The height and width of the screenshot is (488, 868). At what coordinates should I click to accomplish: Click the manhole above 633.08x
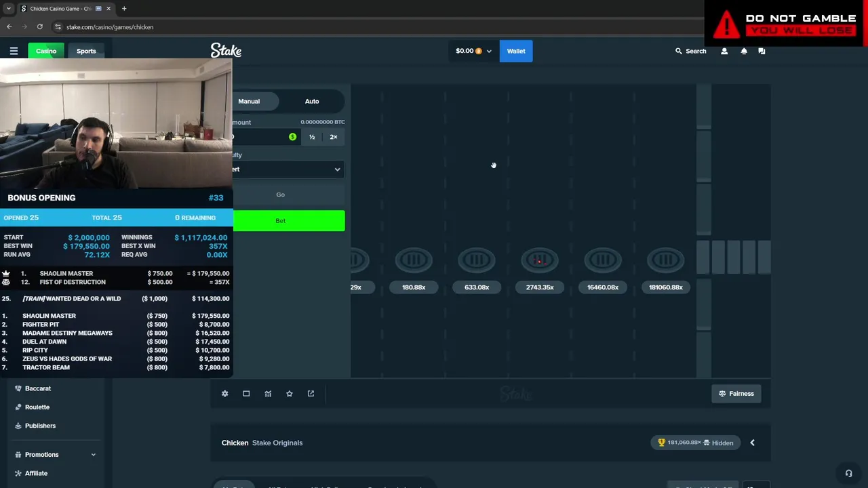477,260
